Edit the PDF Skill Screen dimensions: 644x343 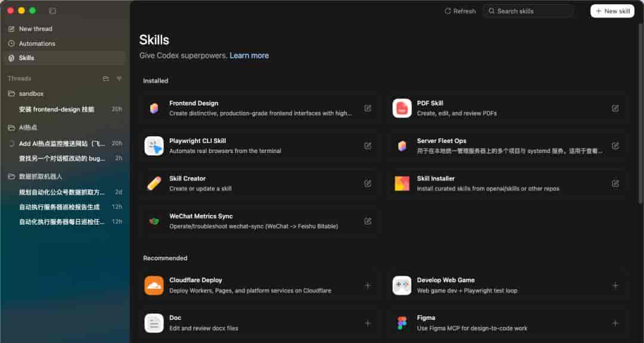click(x=615, y=108)
